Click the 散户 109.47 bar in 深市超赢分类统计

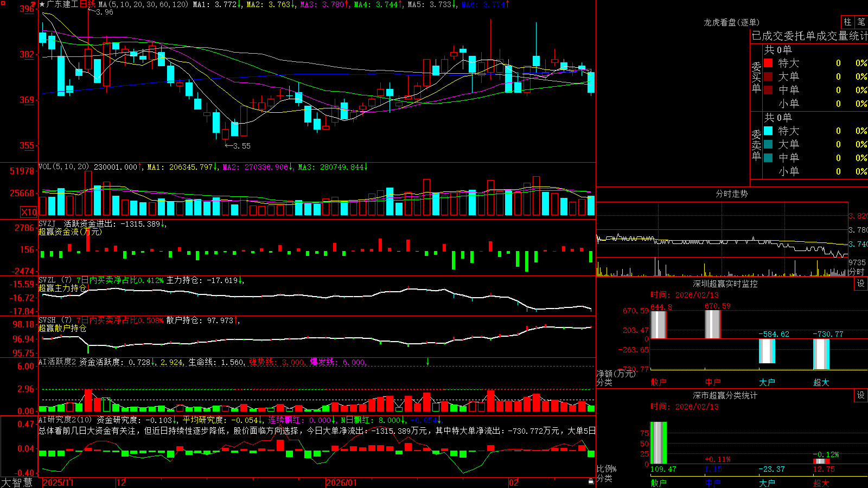click(x=658, y=443)
